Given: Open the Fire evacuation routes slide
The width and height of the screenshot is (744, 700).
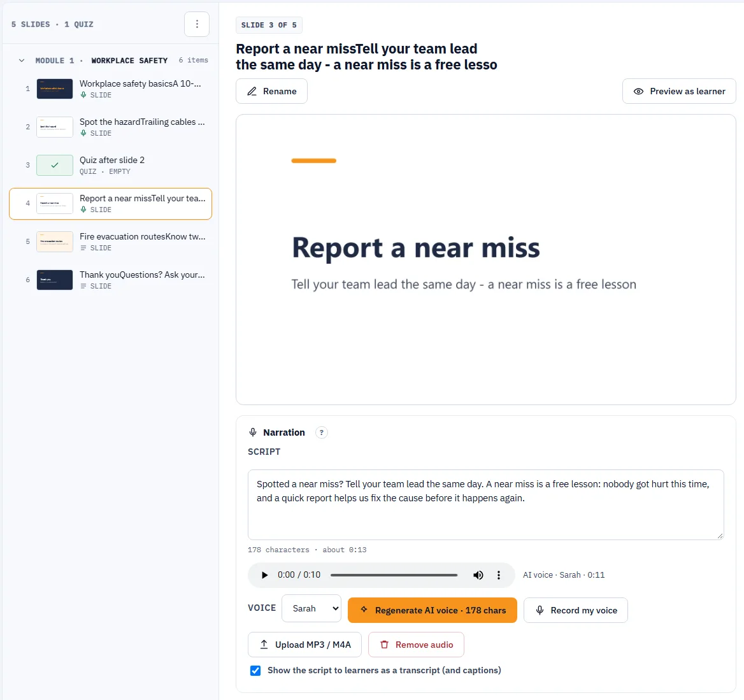Looking at the screenshot, I should (111, 241).
